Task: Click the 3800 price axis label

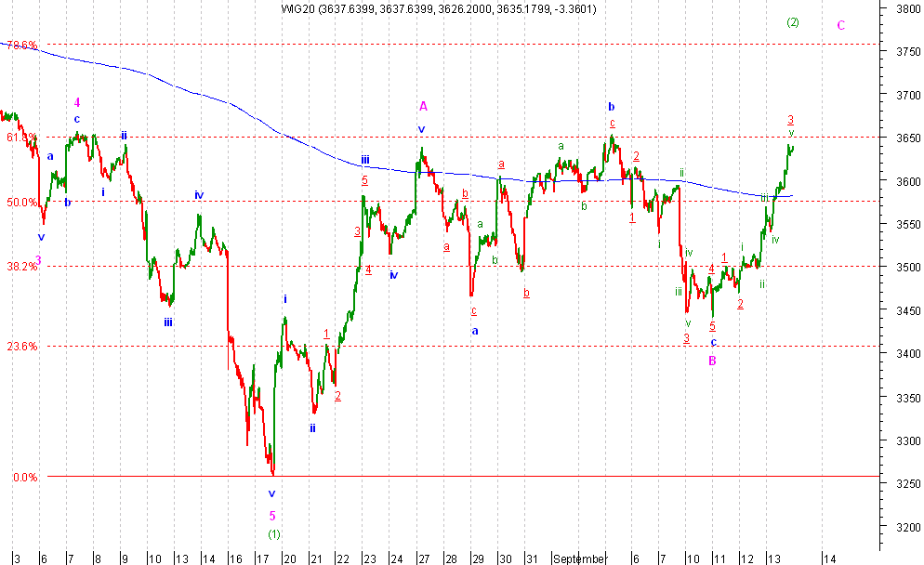Action: 908,9
